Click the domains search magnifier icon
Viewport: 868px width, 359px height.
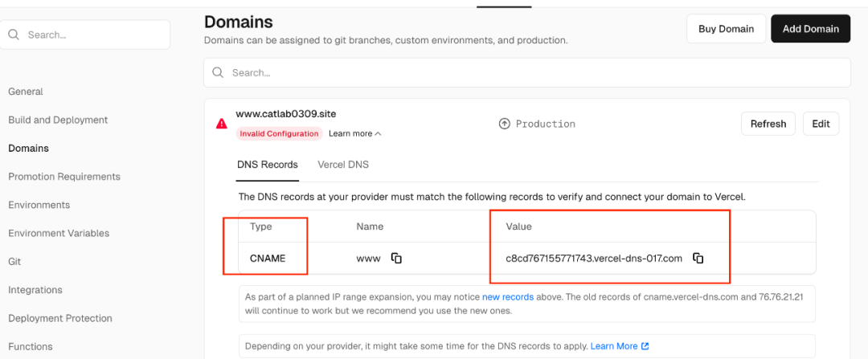point(218,72)
